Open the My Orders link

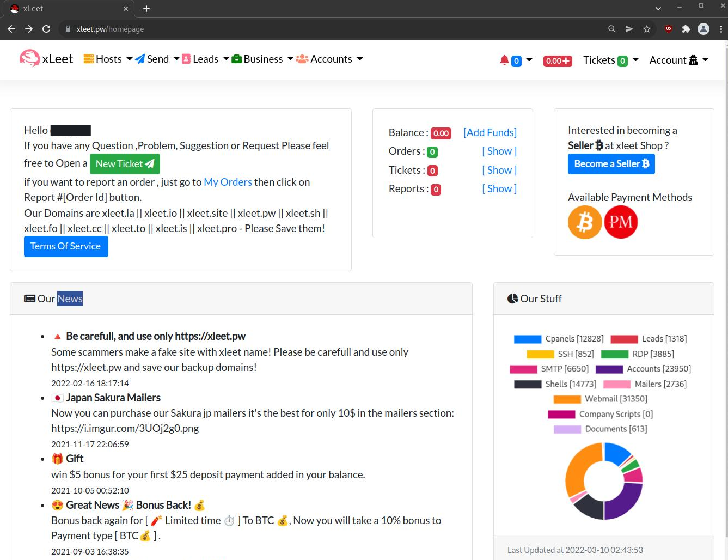(228, 182)
